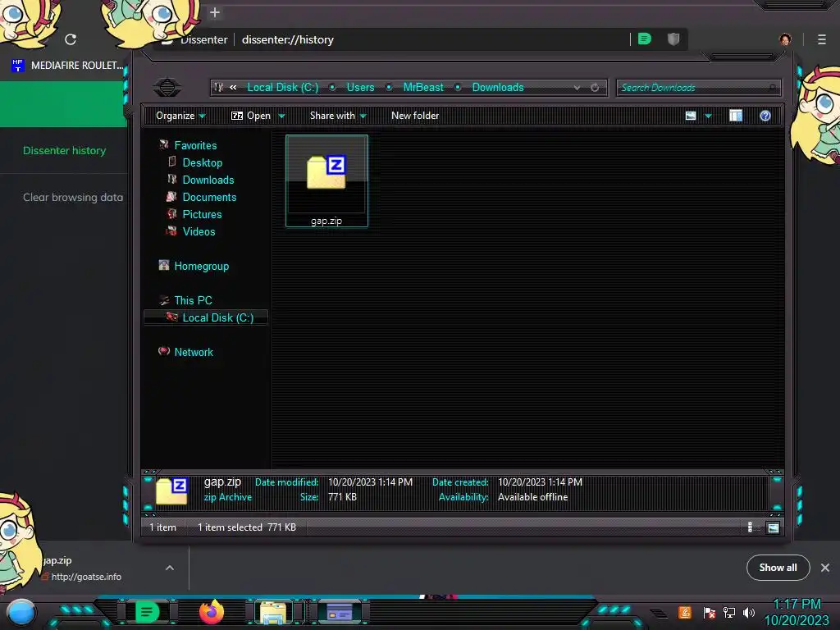Refresh the Downloads folder via the address bar icon
Image resolution: width=840 pixels, height=630 pixels.
(x=595, y=87)
